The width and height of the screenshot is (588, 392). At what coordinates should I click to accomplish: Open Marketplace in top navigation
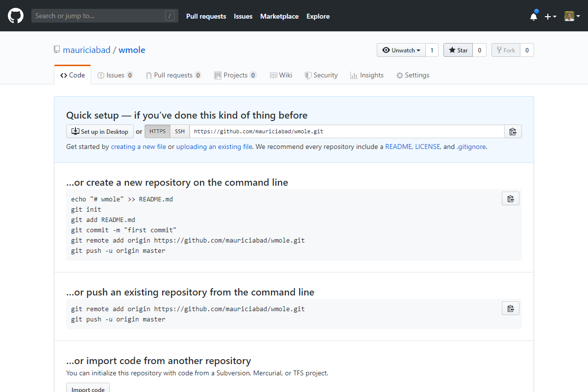[x=279, y=16]
